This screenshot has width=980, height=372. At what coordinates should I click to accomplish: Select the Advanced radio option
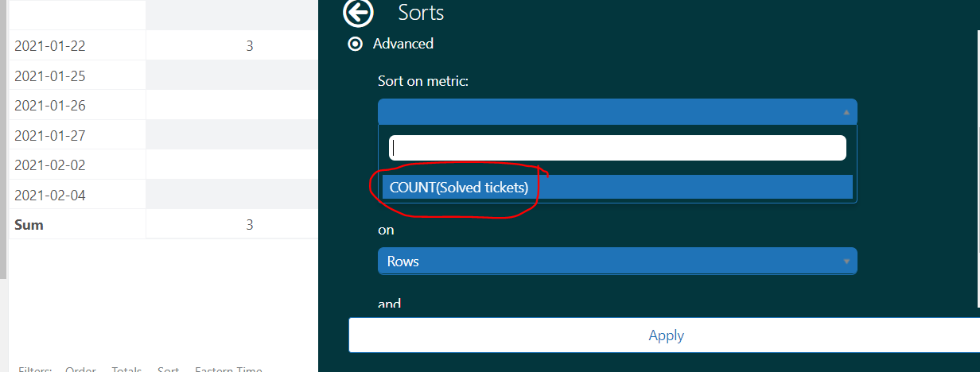click(356, 44)
